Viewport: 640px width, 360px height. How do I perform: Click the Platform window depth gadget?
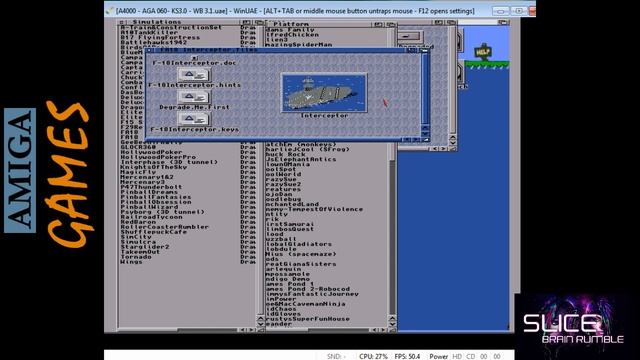[391, 24]
